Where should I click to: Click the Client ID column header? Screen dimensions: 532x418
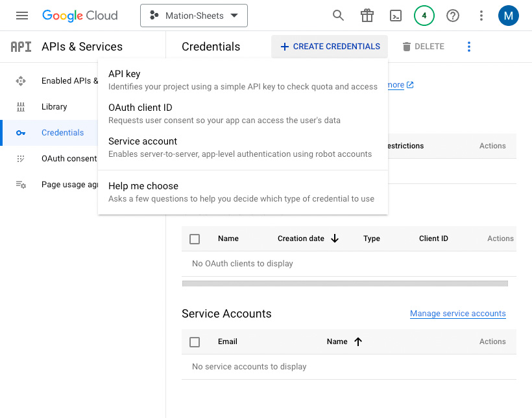[433, 238]
